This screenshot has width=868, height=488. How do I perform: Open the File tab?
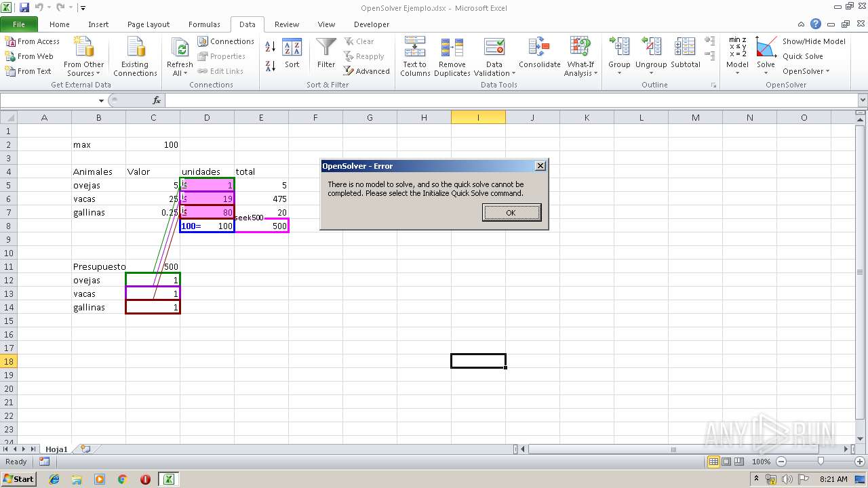pos(19,24)
